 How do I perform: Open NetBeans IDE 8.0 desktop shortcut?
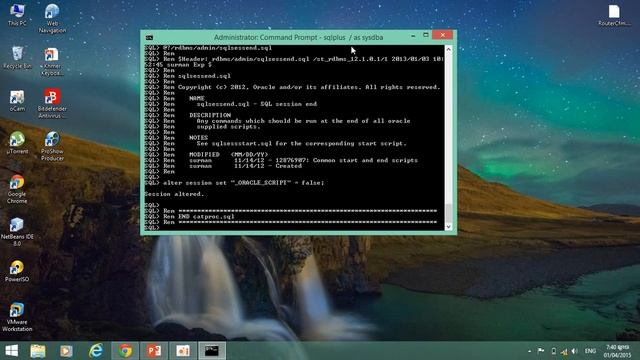tap(17, 232)
